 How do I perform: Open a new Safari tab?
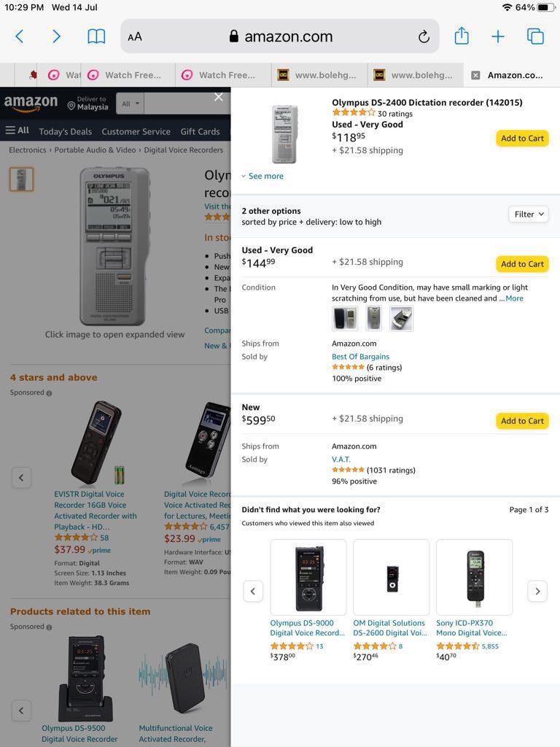pos(498,36)
